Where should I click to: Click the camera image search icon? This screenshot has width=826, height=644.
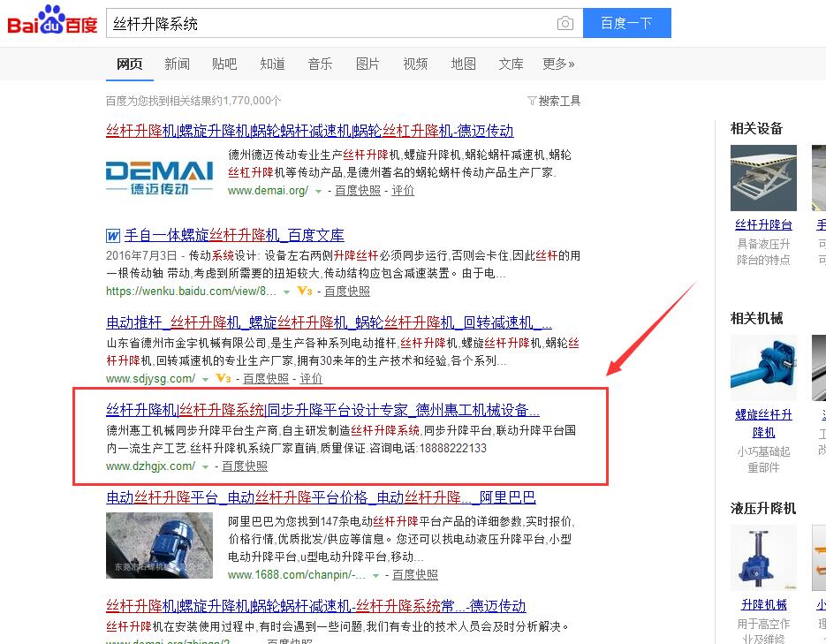565,24
